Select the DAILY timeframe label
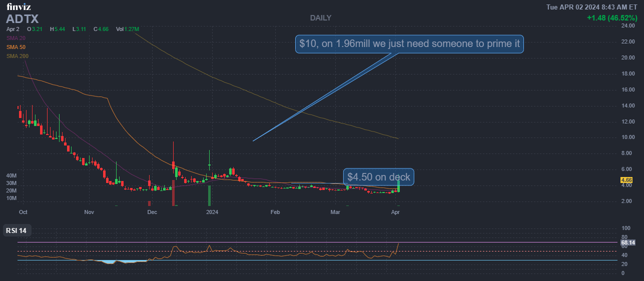The width and height of the screenshot is (644, 281). (320, 18)
